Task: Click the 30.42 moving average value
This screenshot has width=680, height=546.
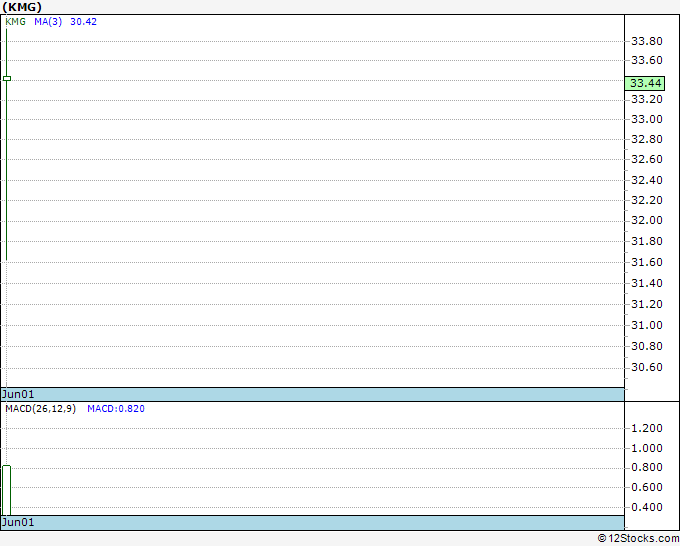Action: point(83,22)
